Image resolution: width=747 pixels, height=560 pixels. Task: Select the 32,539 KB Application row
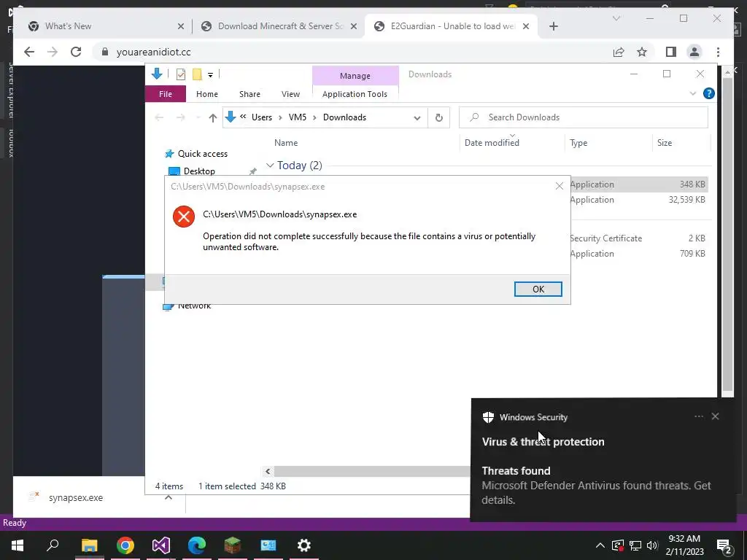(638, 200)
